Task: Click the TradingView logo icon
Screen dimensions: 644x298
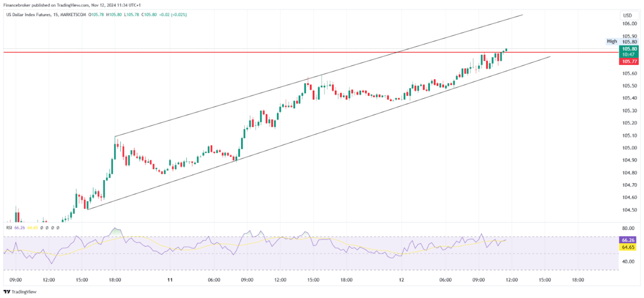Action: [x=7, y=292]
